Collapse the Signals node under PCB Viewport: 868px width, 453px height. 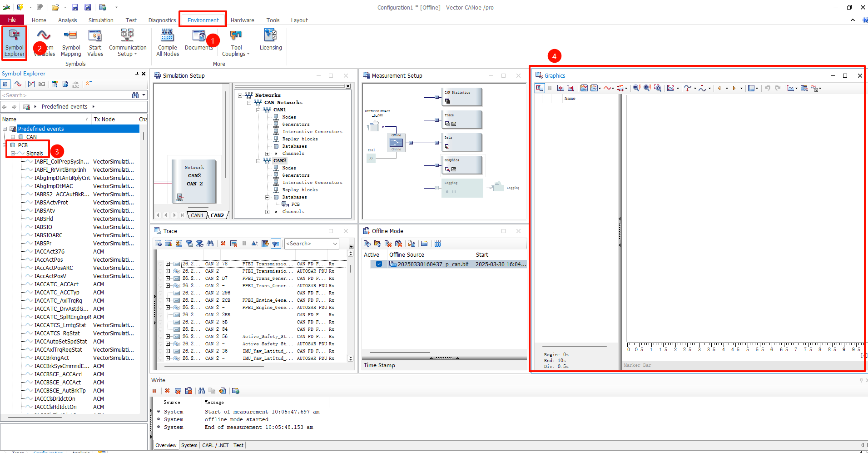(13, 153)
